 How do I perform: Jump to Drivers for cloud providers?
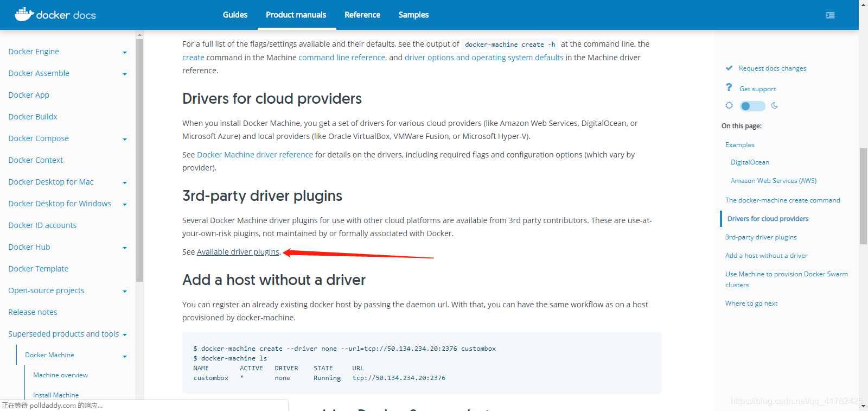pos(768,219)
